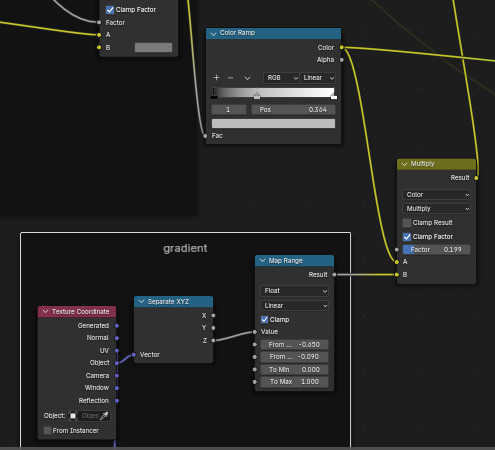Open the Color data type dropdown in Multiply node
The width and height of the screenshot is (495, 450).
[x=436, y=195]
